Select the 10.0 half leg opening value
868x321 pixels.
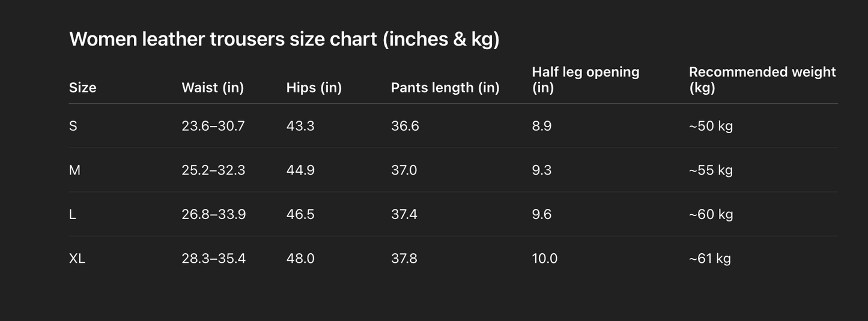[x=544, y=259]
